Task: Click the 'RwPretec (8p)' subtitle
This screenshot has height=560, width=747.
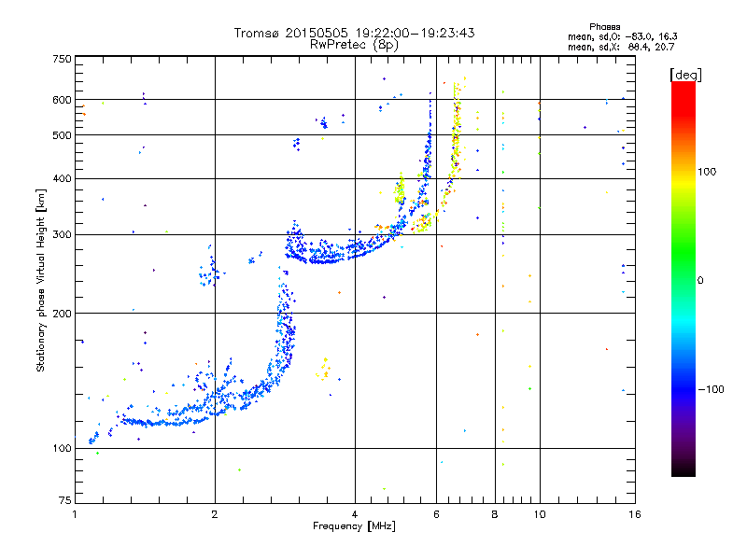Action: click(354, 45)
